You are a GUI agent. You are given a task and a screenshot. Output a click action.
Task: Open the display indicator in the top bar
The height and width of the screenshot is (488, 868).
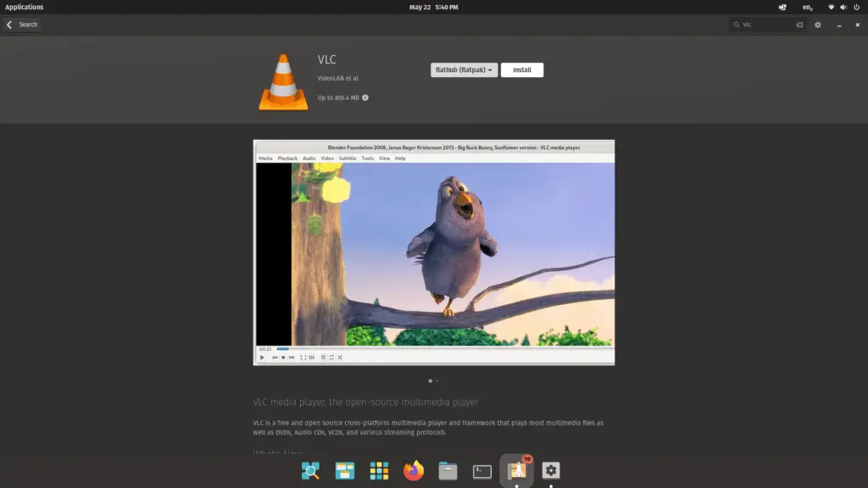[x=782, y=7]
